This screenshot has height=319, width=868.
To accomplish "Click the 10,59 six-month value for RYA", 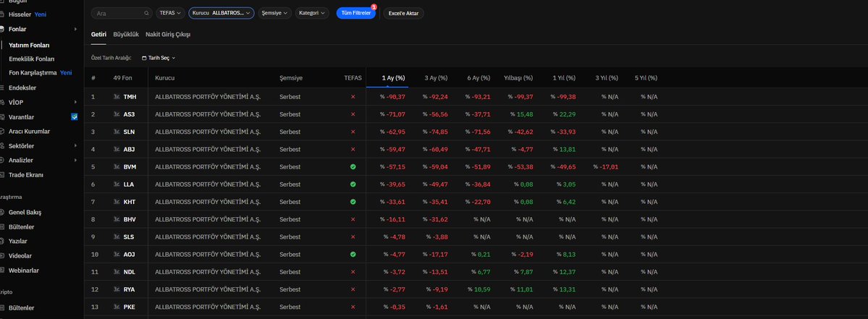I will 482,289.
